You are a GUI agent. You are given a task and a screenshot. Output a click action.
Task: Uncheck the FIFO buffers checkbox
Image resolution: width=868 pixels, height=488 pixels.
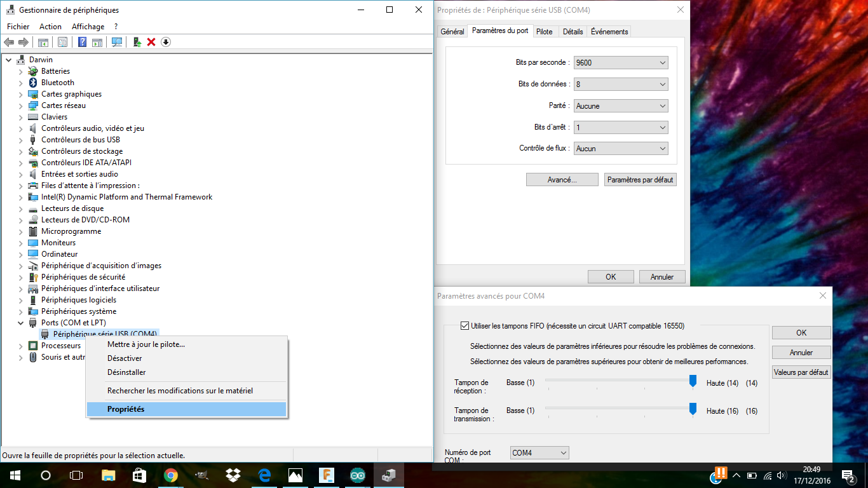(465, 326)
